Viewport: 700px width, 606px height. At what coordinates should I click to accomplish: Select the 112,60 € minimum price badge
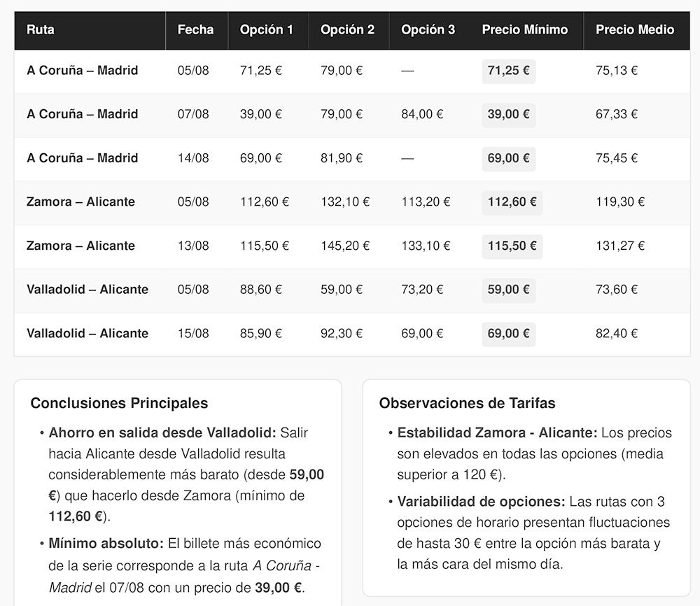512,202
